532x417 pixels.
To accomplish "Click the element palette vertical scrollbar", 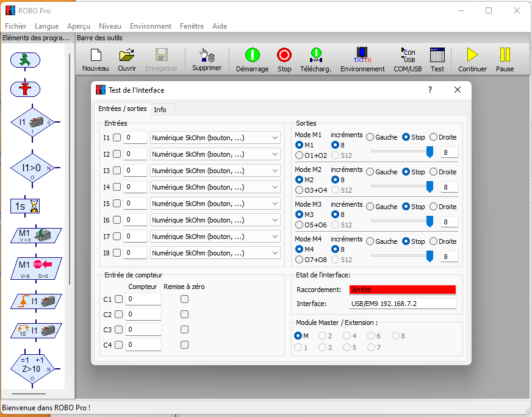I will [x=70, y=168].
